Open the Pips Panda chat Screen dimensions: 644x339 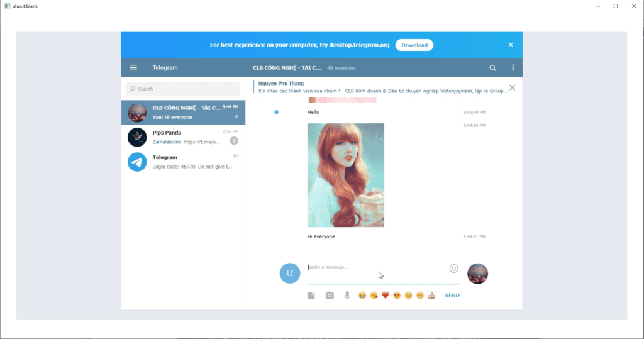[183, 137]
